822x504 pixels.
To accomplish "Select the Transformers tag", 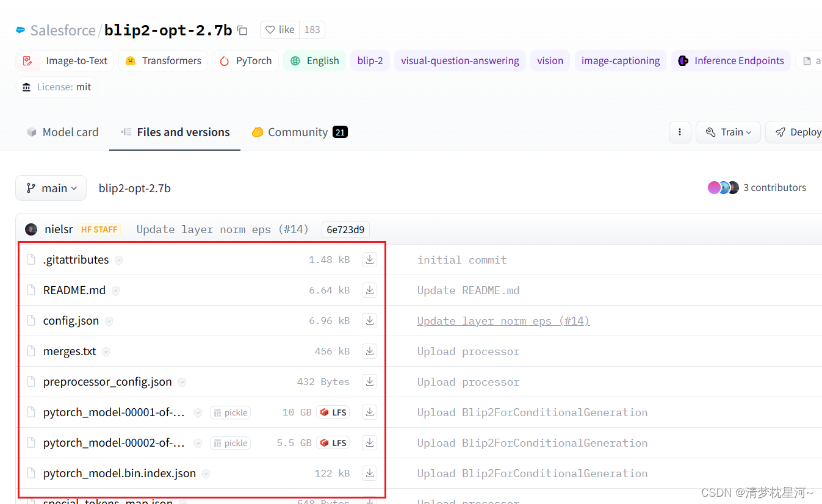I will [163, 60].
